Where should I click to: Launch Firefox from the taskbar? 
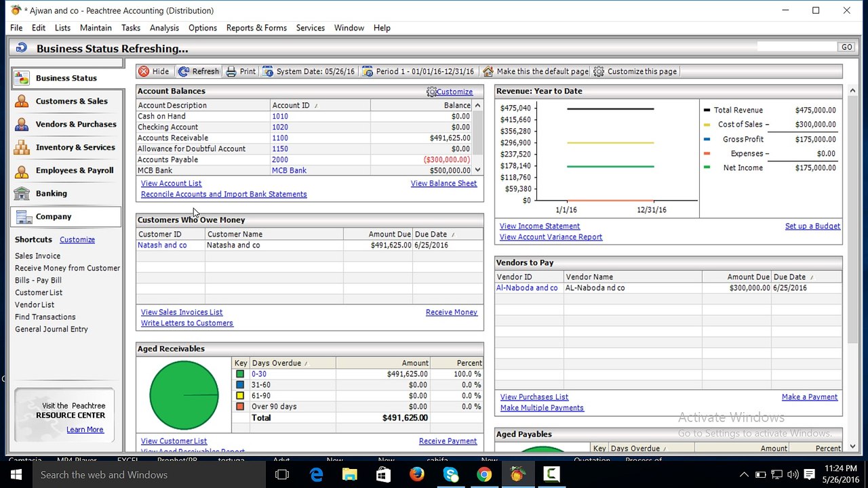coord(417,474)
